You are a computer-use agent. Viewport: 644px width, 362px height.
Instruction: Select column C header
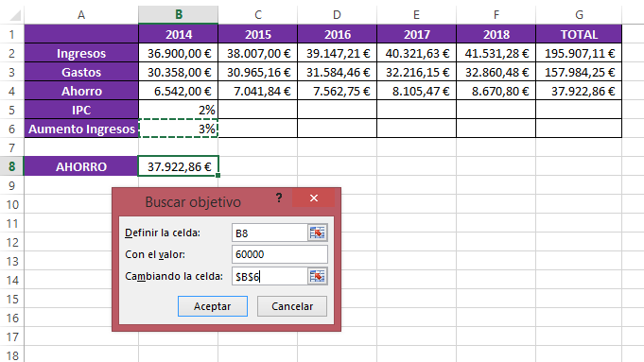pyautogui.click(x=258, y=15)
